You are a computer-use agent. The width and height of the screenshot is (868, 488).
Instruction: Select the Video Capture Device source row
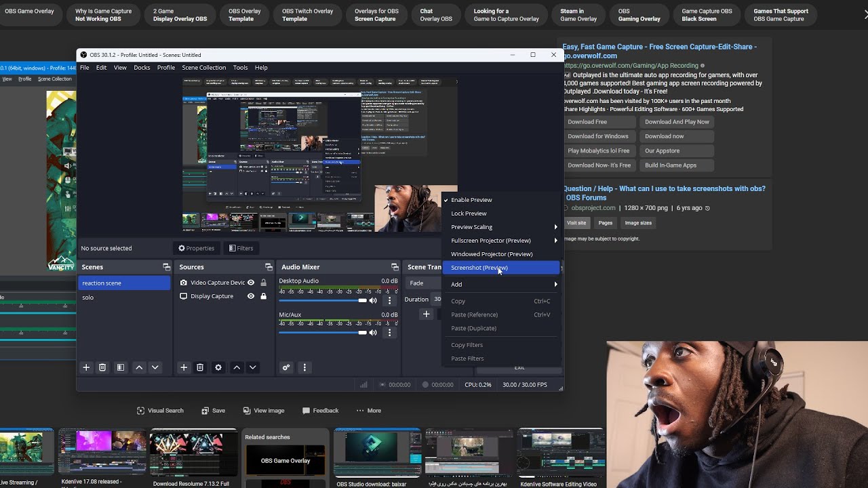(x=223, y=283)
